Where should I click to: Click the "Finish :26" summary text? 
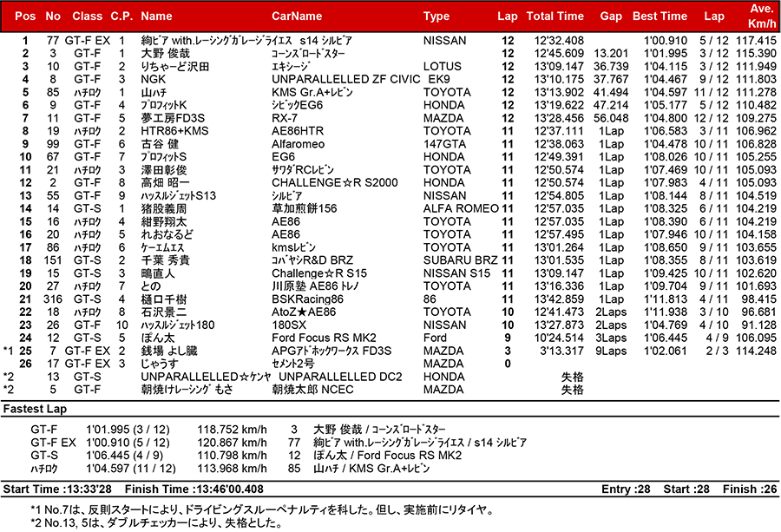(750, 489)
